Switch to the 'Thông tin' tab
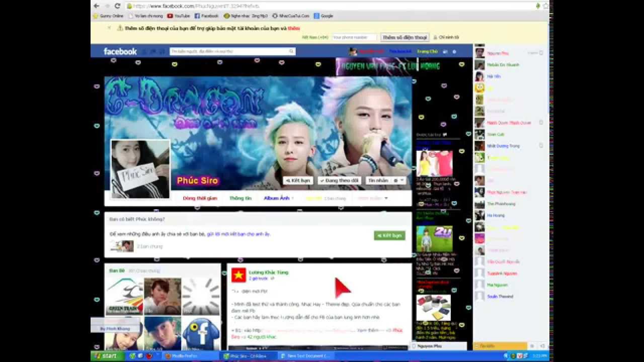This screenshot has width=644, height=362. point(240,198)
